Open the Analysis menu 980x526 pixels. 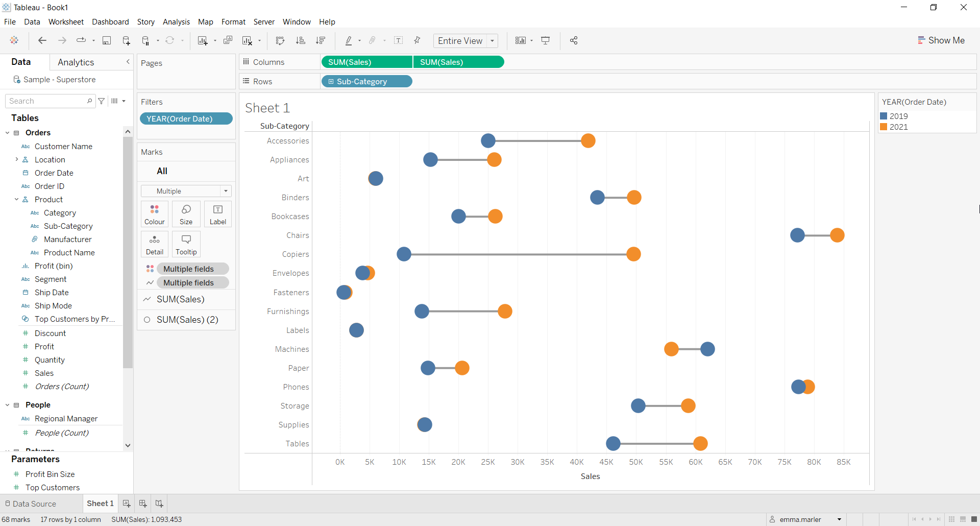[176, 22]
